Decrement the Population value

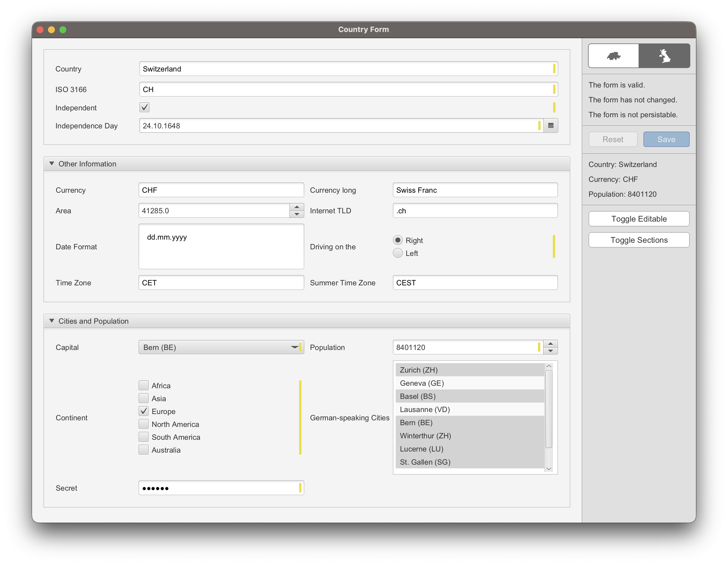[550, 351]
